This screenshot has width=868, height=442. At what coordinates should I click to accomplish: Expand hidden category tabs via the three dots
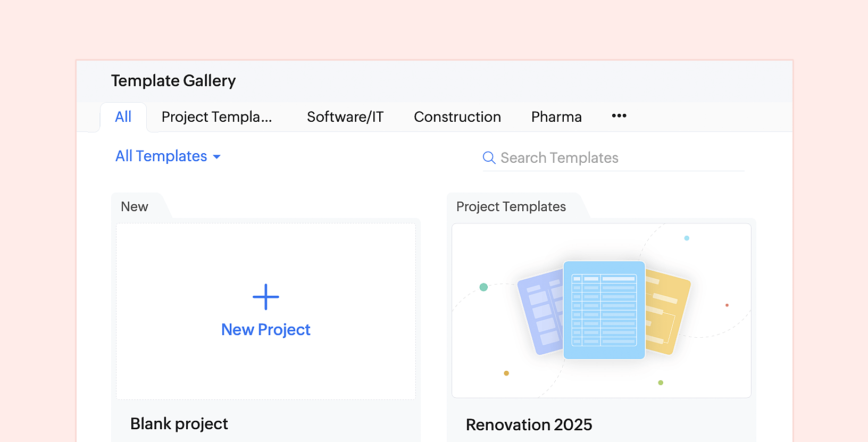pos(619,116)
